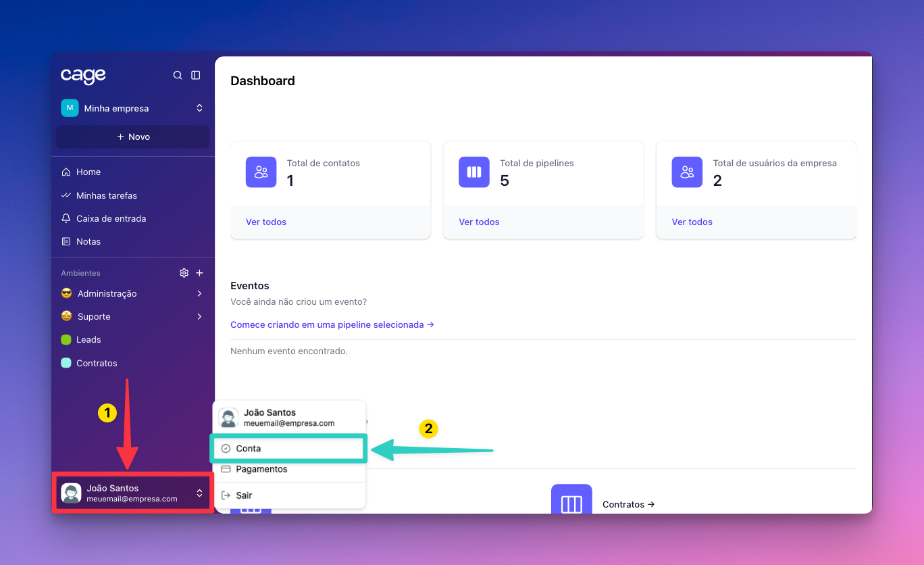Screen dimensions: 924x565
Task: Open the Leads environment in sidebar
Action: (x=88, y=339)
